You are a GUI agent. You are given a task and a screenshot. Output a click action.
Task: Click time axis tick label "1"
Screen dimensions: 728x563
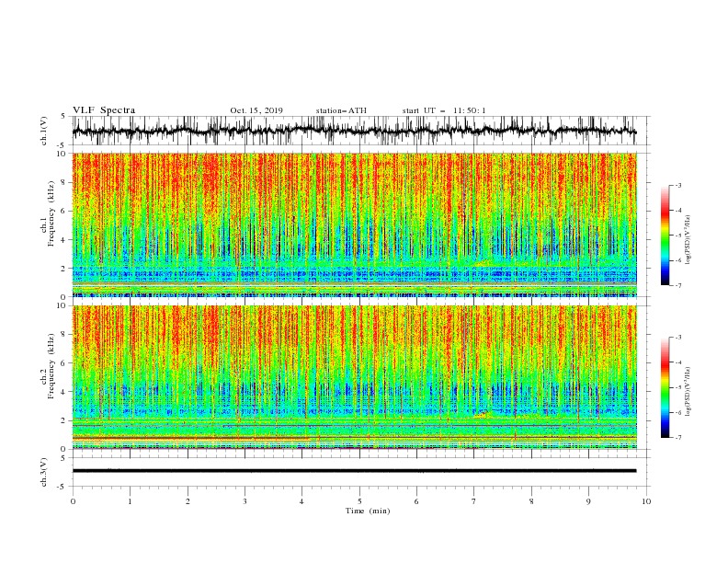tap(130, 501)
